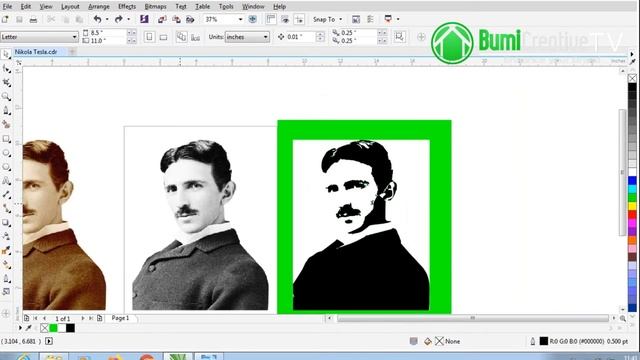Image resolution: width=640 pixels, height=360 pixels.
Task: Go to the next page arrow
Action: point(83,318)
